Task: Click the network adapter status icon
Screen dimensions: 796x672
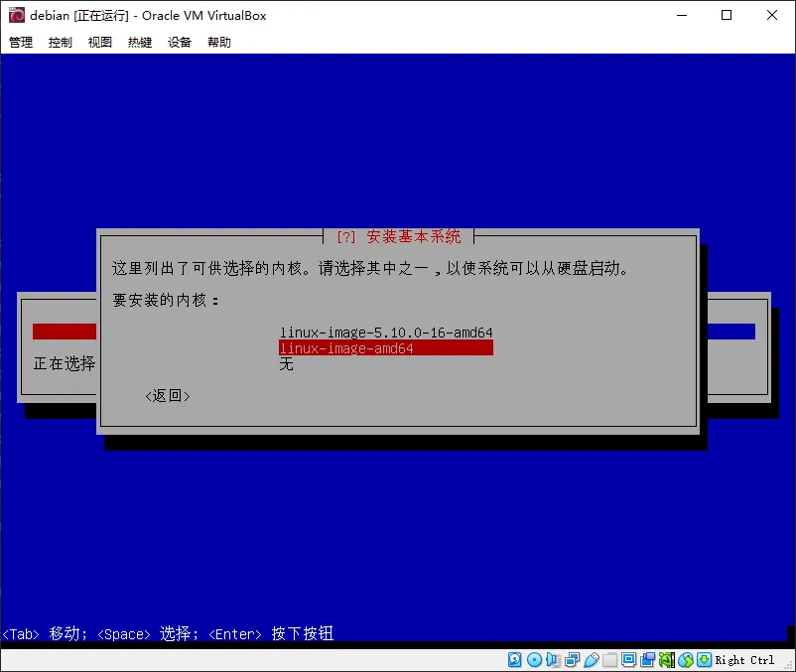Action: (572, 660)
